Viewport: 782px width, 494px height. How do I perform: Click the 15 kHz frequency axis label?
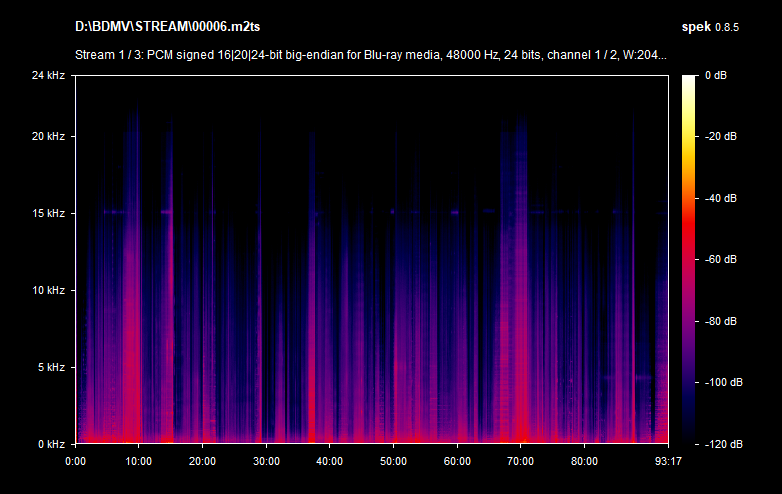(47, 214)
